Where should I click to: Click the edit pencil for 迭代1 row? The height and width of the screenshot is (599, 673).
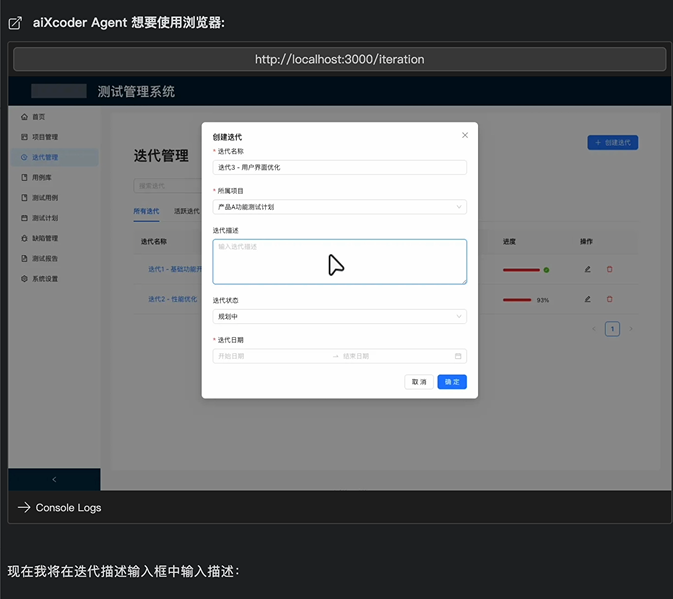click(x=587, y=269)
